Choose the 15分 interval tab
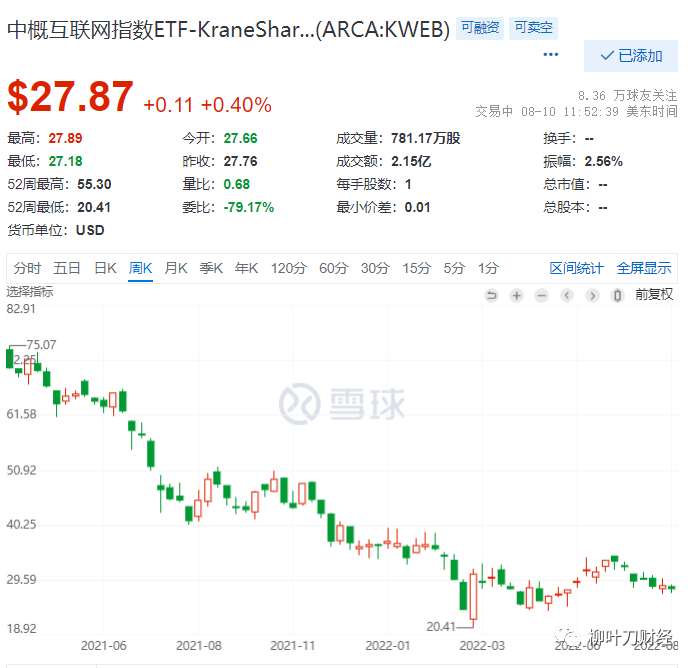The width and height of the screenshot is (695, 668). (x=416, y=268)
